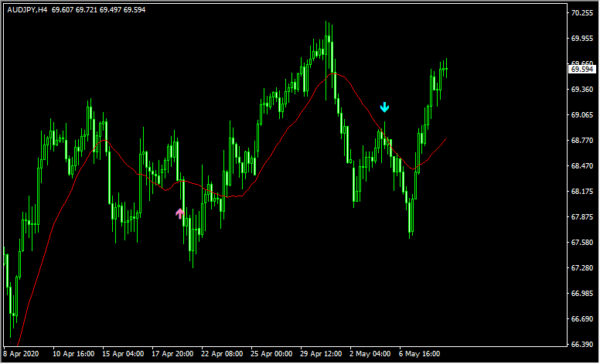The image size is (600, 364).
Task: Click the 69.360 price axis label
Action: coord(582,90)
